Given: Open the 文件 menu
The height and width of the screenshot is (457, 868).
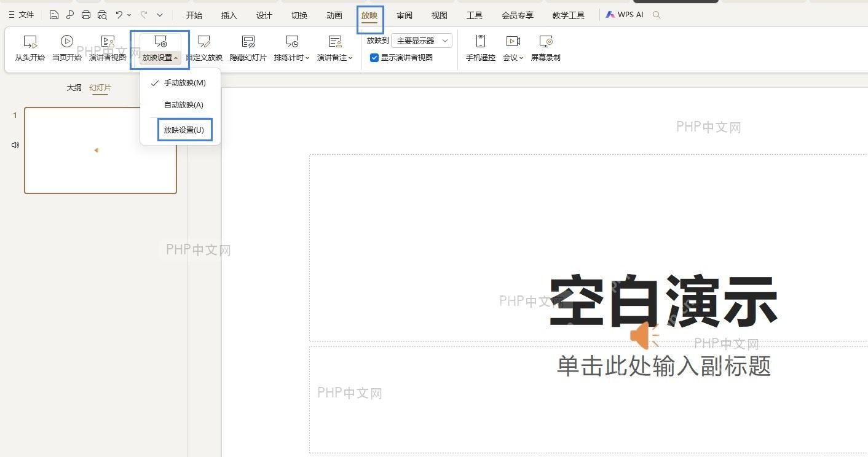Looking at the screenshot, I should coord(21,15).
